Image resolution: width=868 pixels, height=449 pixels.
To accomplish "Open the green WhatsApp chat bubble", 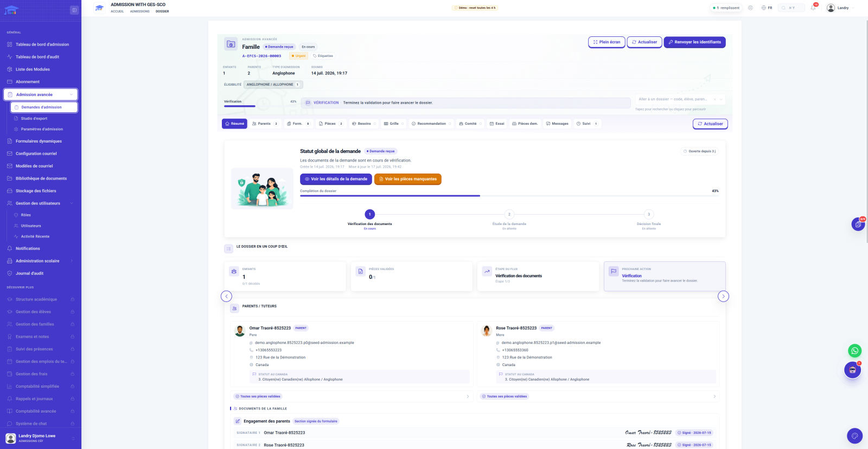I will click(x=854, y=351).
